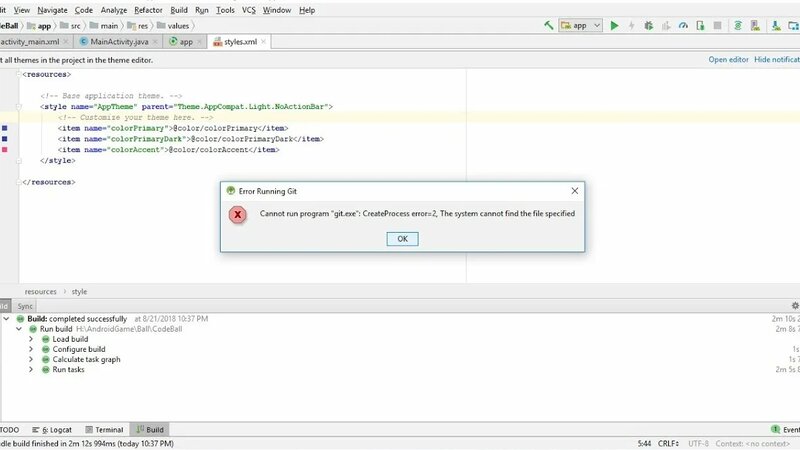
Task: Click the res breadcrumb folder
Action: pyautogui.click(x=138, y=26)
